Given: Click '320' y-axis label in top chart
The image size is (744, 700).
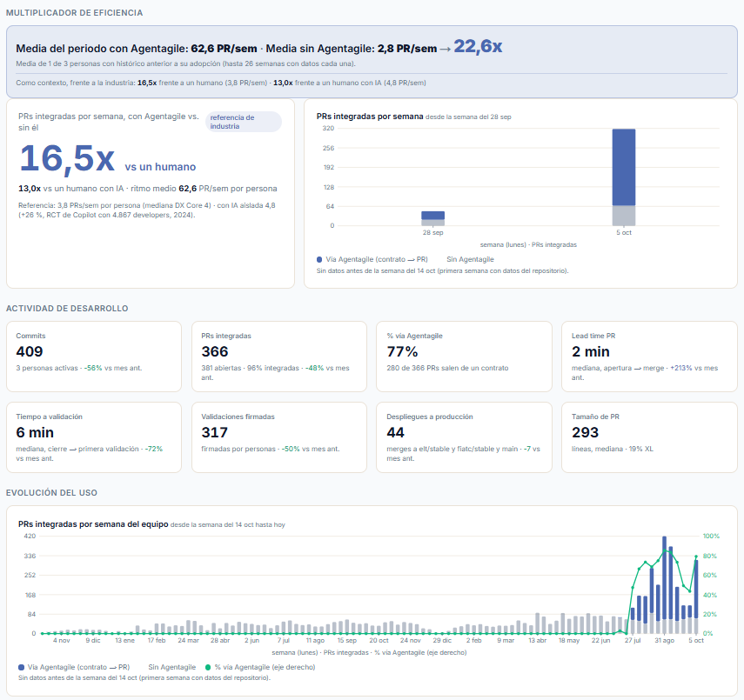Looking at the screenshot, I should [328, 128].
